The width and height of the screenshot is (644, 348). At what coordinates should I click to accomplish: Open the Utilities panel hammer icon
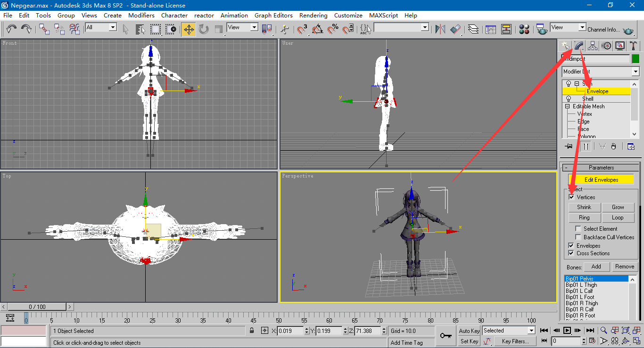(x=634, y=46)
